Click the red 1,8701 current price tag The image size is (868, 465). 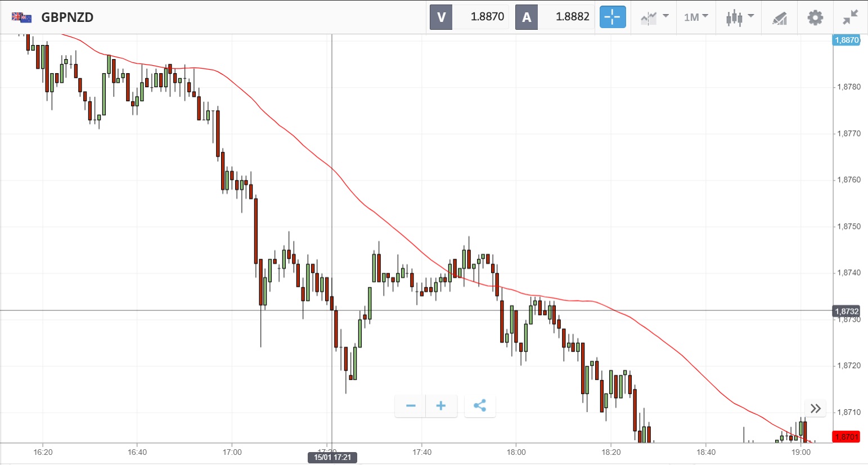click(846, 437)
